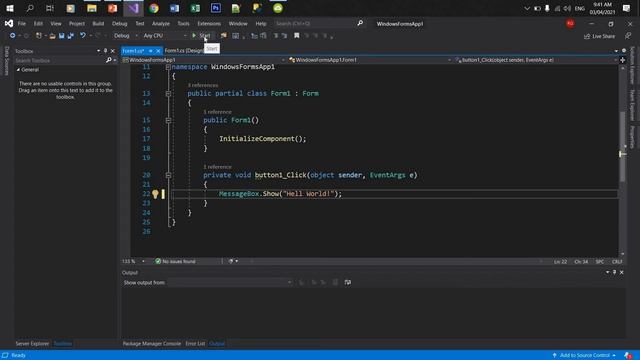Close the Output panel
Viewport: 640px width, 360px height.
tap(622, 272)
